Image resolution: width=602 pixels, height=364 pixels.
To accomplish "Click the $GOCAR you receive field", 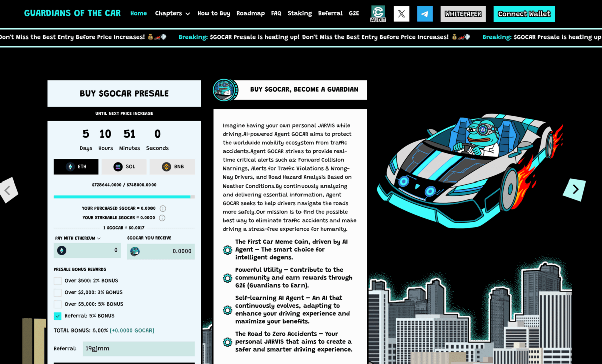I will tap(161, 251).
